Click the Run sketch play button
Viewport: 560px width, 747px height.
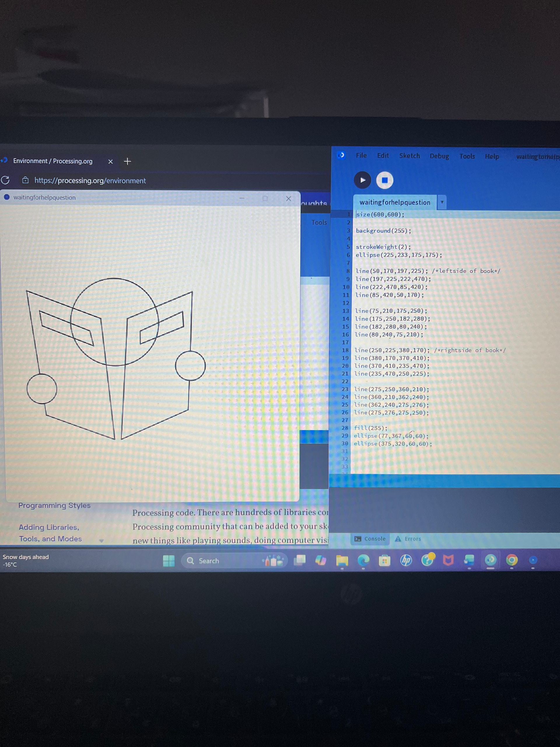(362, 180)
